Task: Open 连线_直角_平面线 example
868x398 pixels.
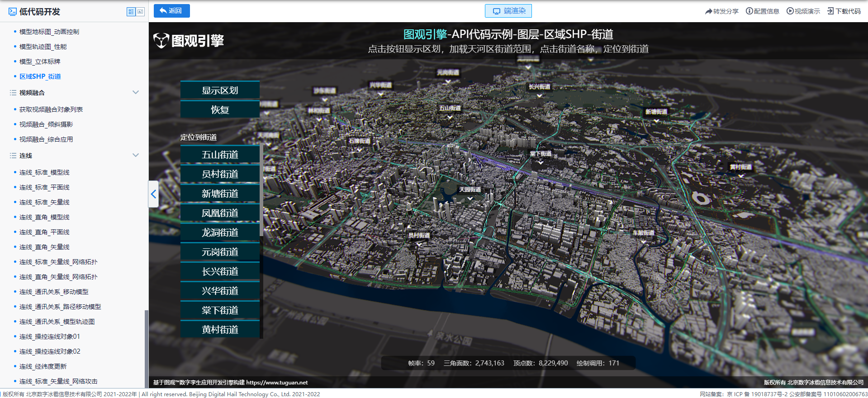Action: click(x=44, y=232)
